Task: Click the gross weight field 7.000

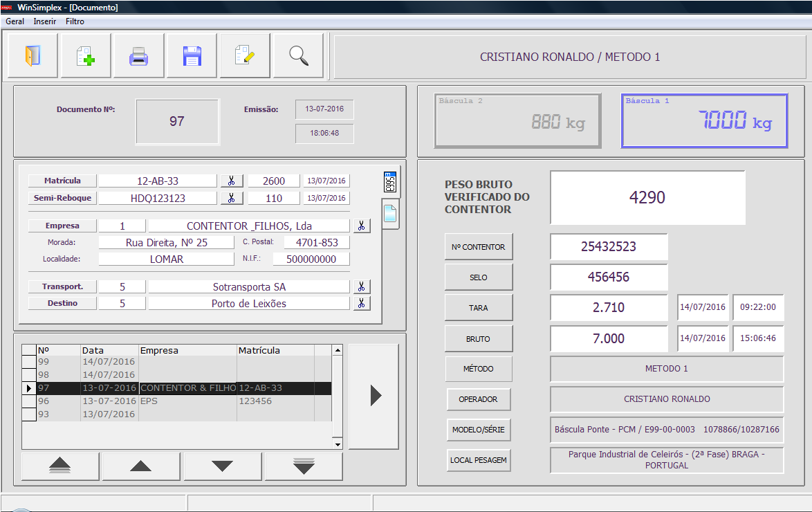Action: coord(609,339)
